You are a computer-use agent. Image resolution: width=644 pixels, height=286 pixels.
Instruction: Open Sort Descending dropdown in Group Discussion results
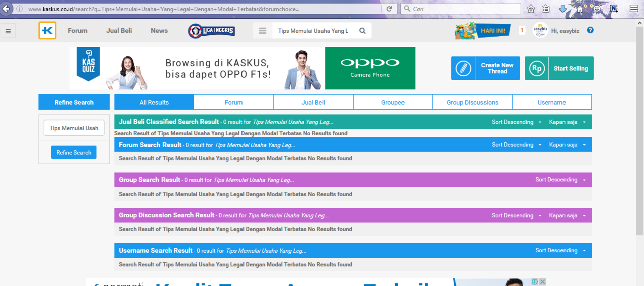click(x=517, y=215)
